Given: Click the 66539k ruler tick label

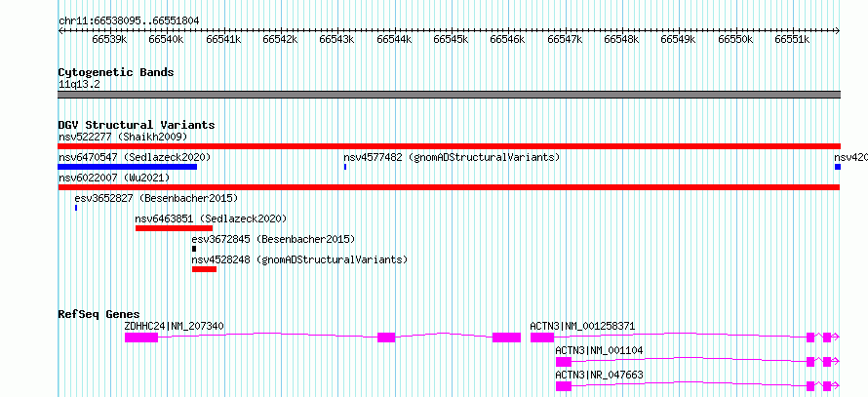Looking at the screenshot, I should pos(109,39).
